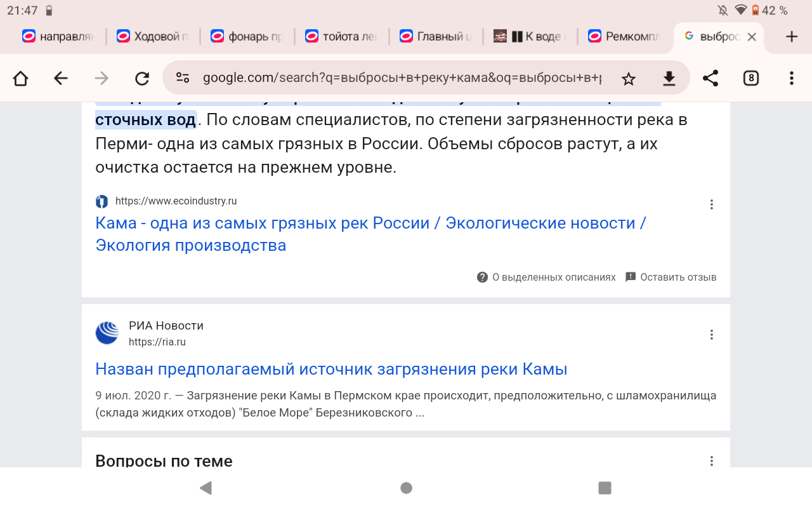Open Chrome's three-dot main menu
The image size is (812, 508).
tap(791, 78)
